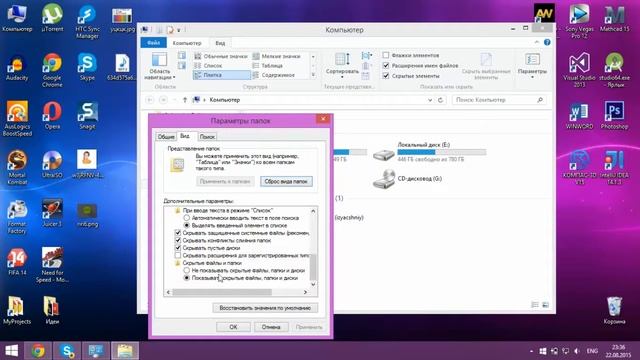Screen dimensions: 640x360
Task: Switch to the Поиск tab in dialog
Action: 207,137
